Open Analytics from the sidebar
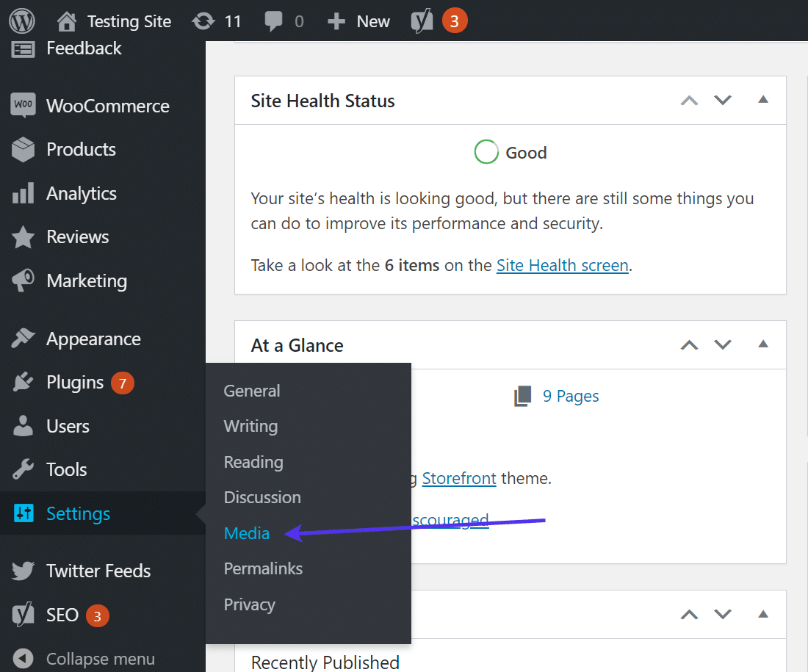Viewport: 808px width, 672px height. click(23, 193)
